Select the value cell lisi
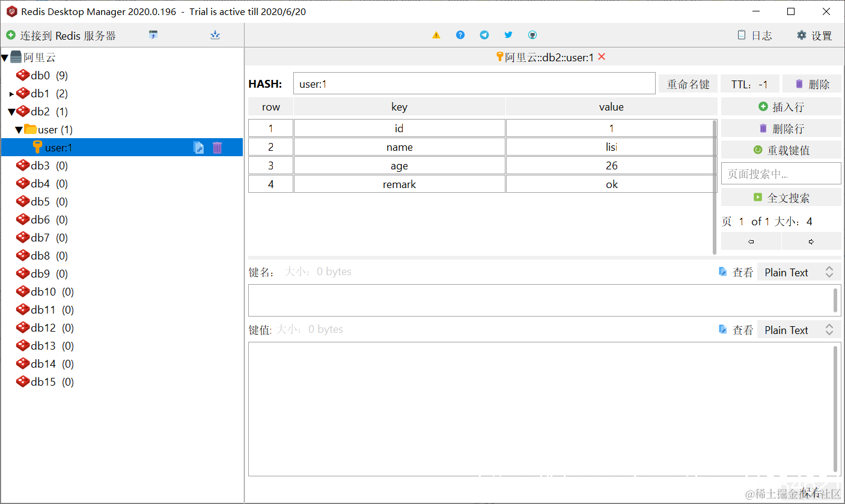The height and width of the screenshot is (504, 845). (x=611, y=147)
